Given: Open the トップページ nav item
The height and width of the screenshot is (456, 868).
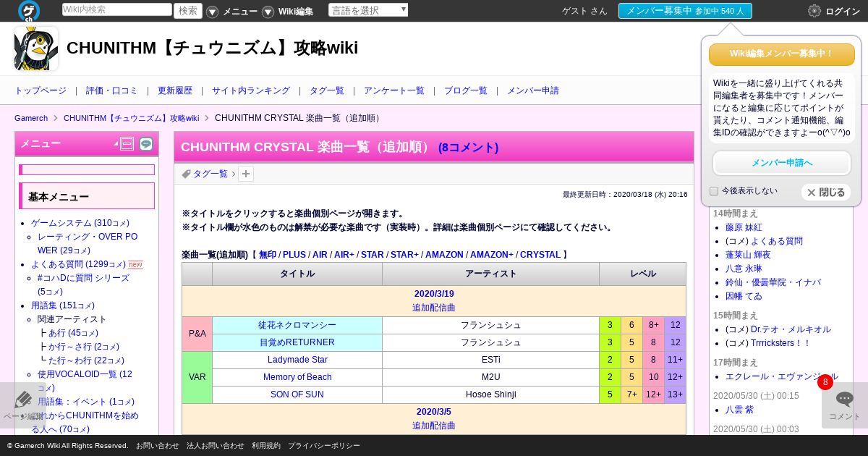Looking at the screenshot, I should pos(41,90).
